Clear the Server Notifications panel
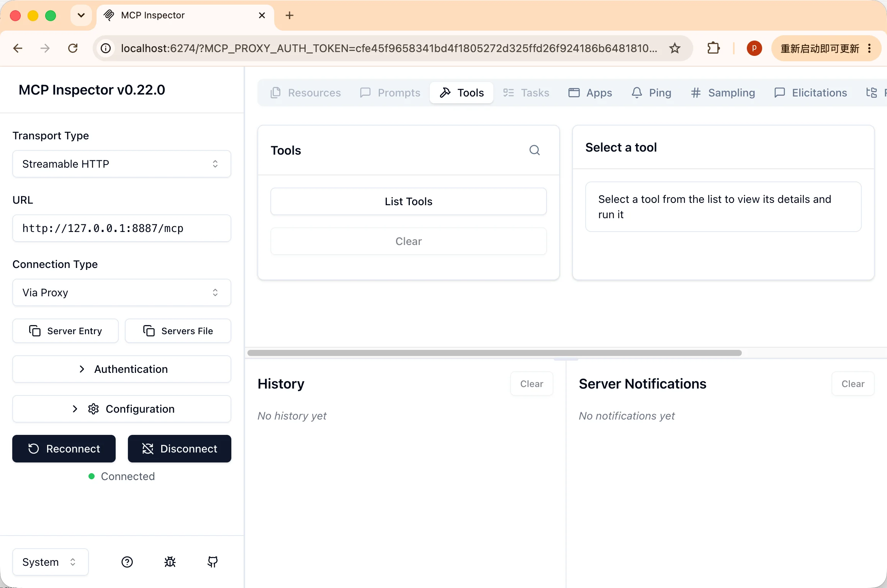Viewport: 887px width, 588px height. pyautogui.click(x=853, y=384)
